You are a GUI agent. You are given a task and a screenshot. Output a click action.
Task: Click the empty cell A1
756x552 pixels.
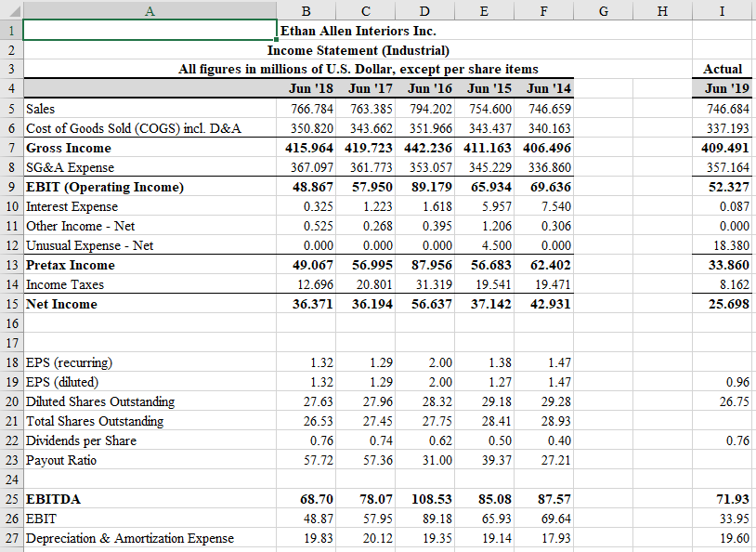pos(149,30)
